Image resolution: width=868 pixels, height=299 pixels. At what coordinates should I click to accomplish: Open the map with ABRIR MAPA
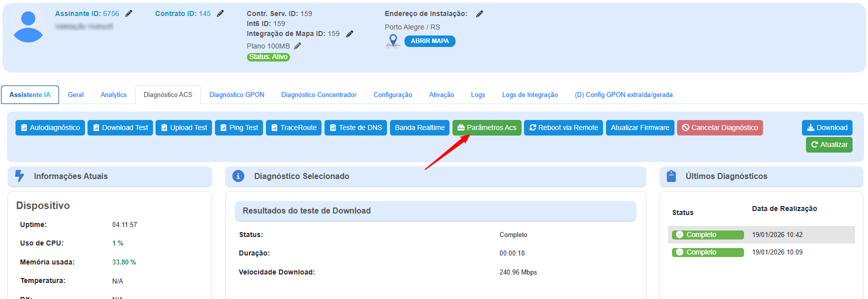[x=429, y=41]
